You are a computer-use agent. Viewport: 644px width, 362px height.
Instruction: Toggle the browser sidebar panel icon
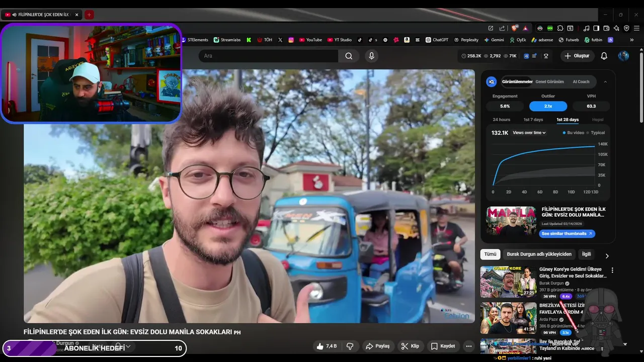coord(596,28)
